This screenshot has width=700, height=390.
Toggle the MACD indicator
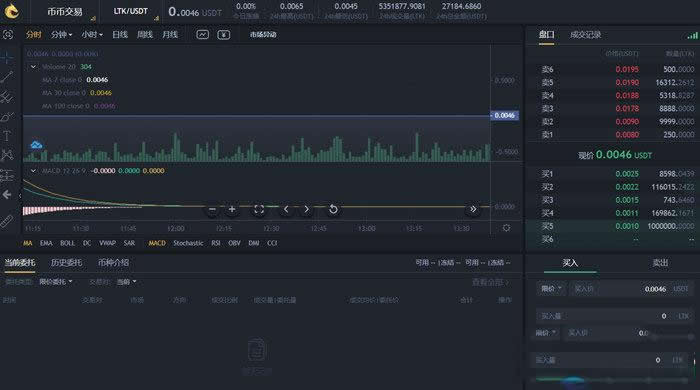click(157, 243)
